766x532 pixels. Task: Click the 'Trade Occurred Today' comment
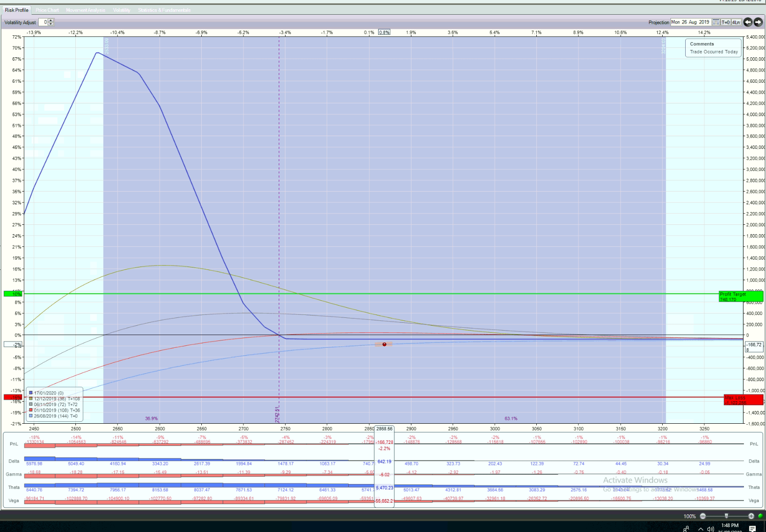point(714,52)
